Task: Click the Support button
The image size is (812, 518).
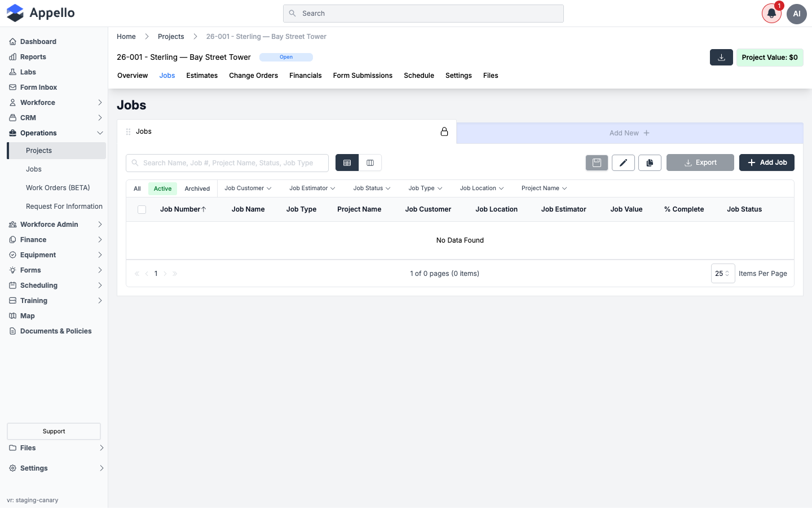Action: pyautogui.click(x=54, y=432)
